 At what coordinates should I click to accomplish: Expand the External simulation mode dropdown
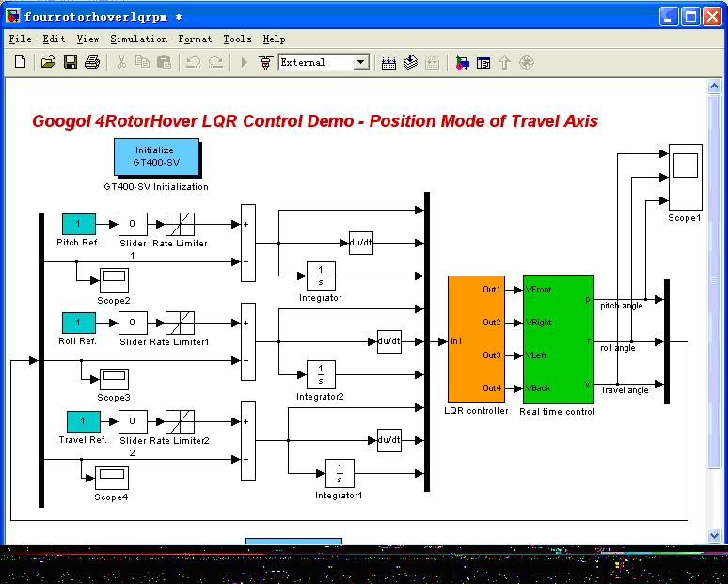point(361,63)
